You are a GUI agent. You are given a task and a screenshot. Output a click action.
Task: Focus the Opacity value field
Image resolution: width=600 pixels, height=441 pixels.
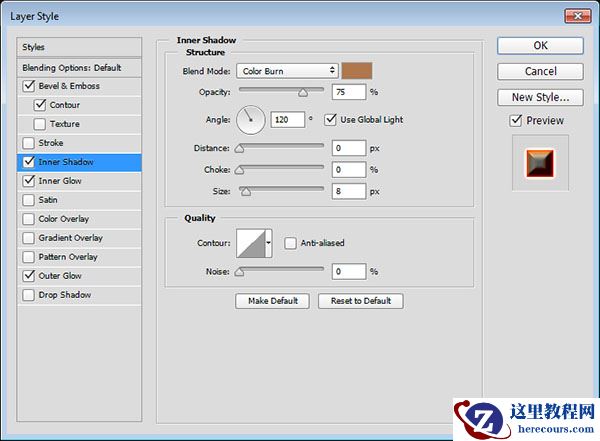click(x=349, y=92)
